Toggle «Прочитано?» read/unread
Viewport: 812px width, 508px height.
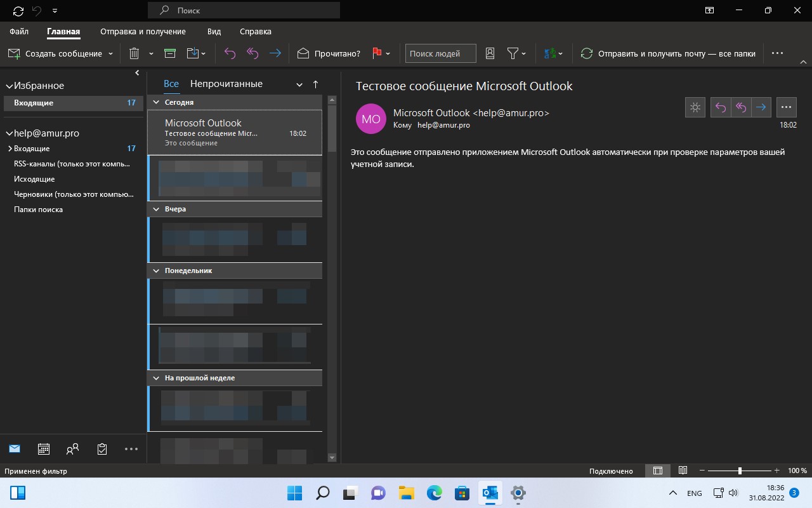tap(329, 54)
